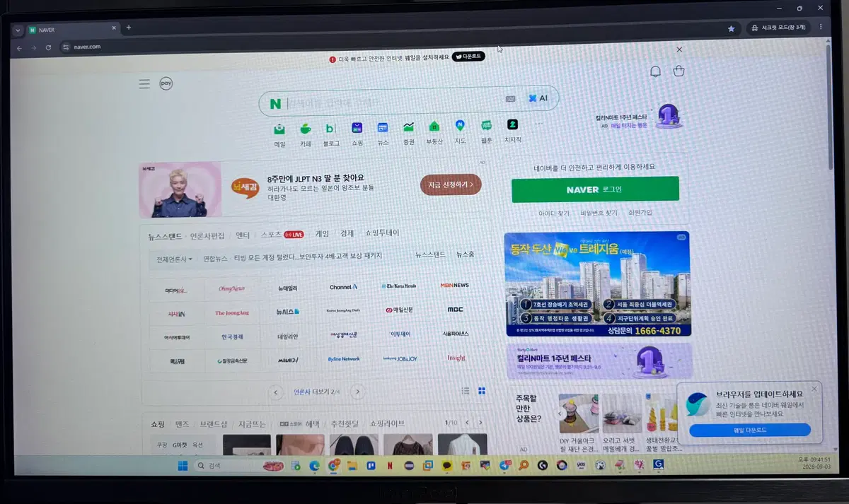Open the Channel A publisher tile

coord(344,287)
